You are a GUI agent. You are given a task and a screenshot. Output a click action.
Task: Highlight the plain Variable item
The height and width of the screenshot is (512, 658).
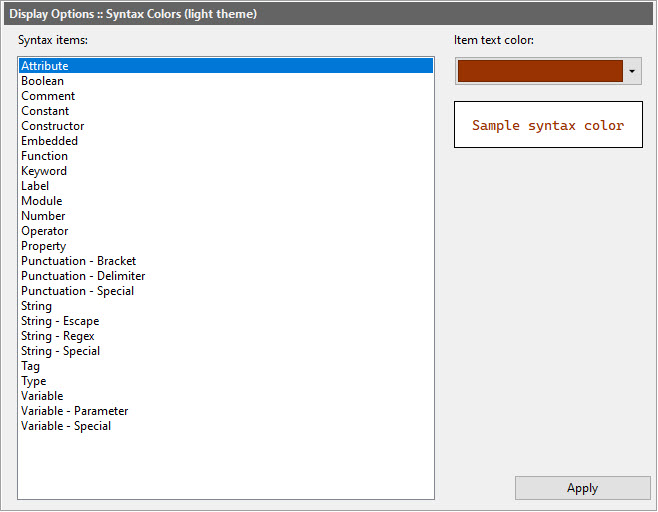pyautogui.click(x=226, y=396)
